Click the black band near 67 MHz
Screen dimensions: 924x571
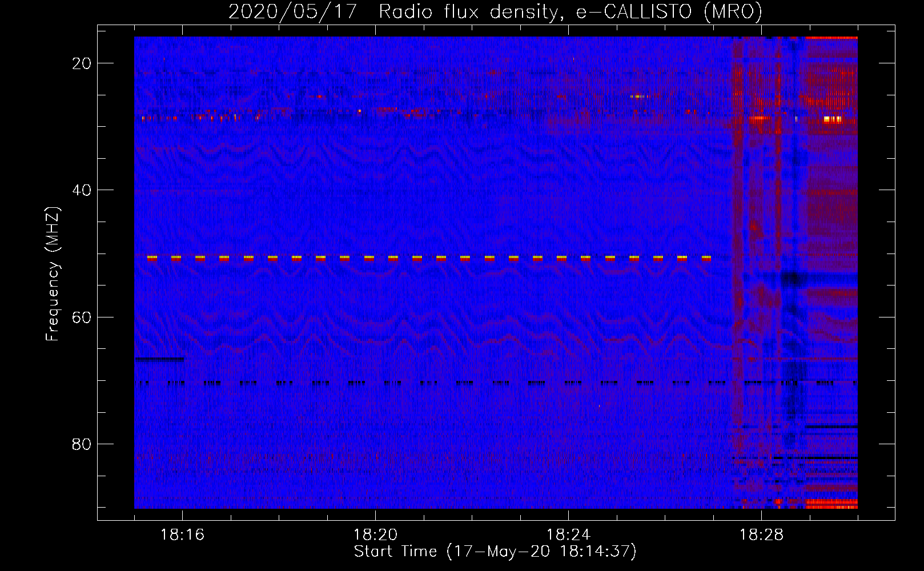point(159,359)
